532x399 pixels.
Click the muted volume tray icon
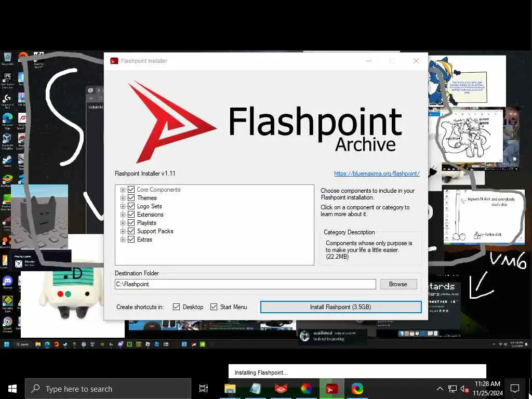464,389
